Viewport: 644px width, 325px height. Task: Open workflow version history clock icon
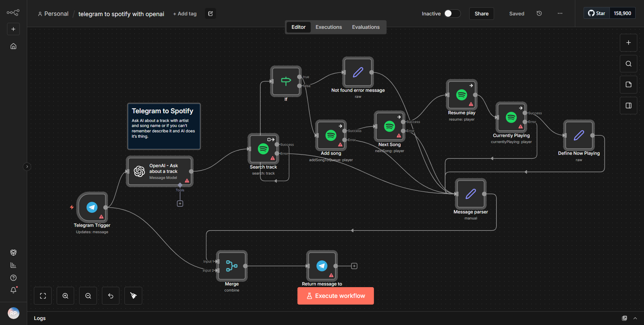pos(539,13)
